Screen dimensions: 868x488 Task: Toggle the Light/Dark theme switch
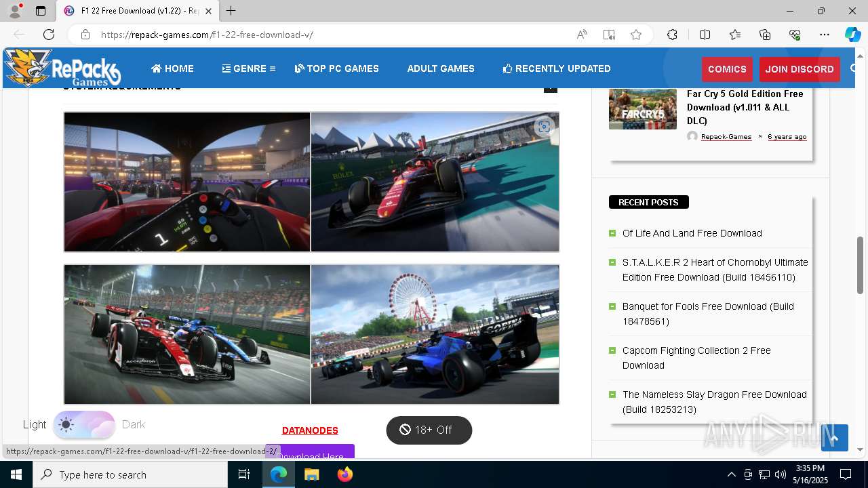click(x=84, y=425)
